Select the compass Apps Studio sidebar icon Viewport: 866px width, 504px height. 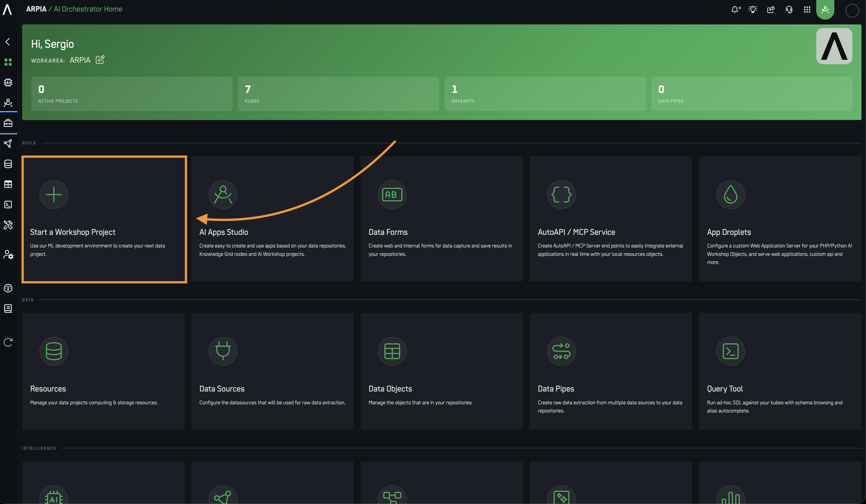pyautogui.click(x=8, y=103)
